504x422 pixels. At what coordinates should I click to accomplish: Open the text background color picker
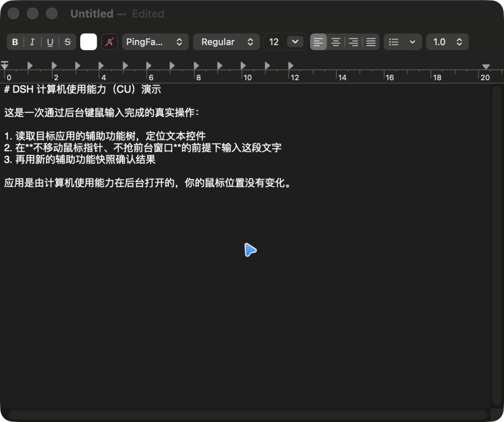click(109, 42)
